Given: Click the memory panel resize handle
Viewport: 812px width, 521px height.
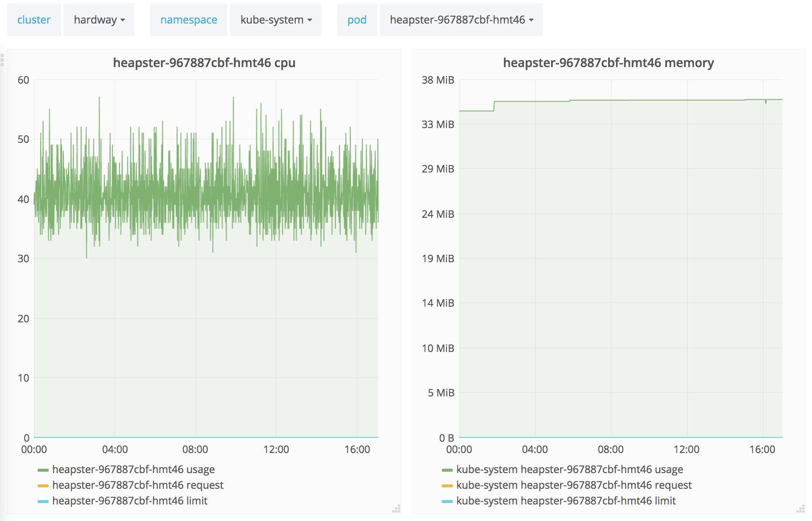Looking at the screenshot, I should [801, 509].
